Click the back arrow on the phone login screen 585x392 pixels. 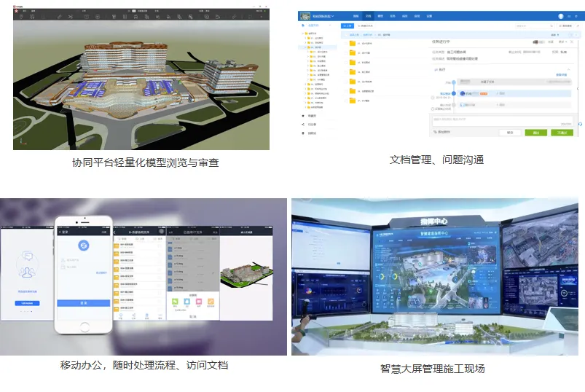(61, 232)
